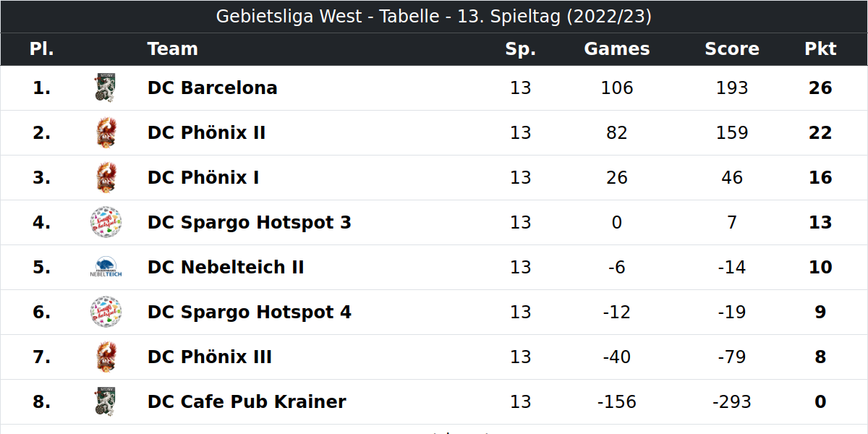Click the Sp. column header

coord(521,49)
